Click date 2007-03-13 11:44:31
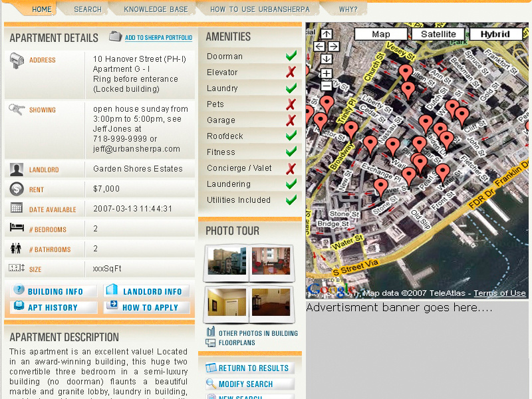Viewport: 532px width, 399px height. pos(132,209)
